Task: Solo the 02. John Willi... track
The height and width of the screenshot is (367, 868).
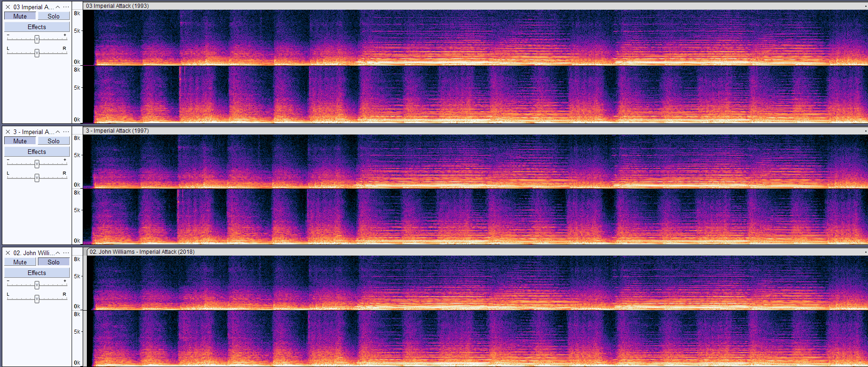Action: coord(54,262)
